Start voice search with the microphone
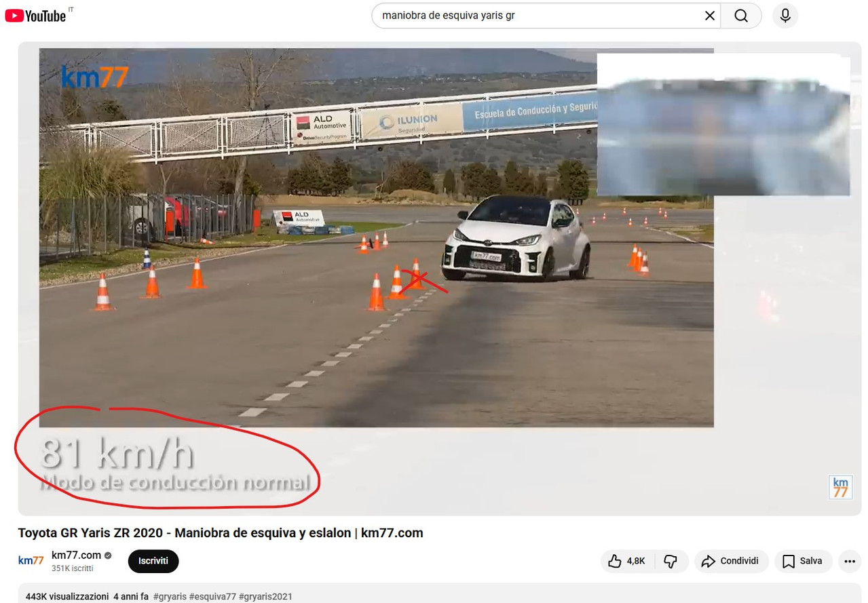The image size is (868, 603). 785,16
